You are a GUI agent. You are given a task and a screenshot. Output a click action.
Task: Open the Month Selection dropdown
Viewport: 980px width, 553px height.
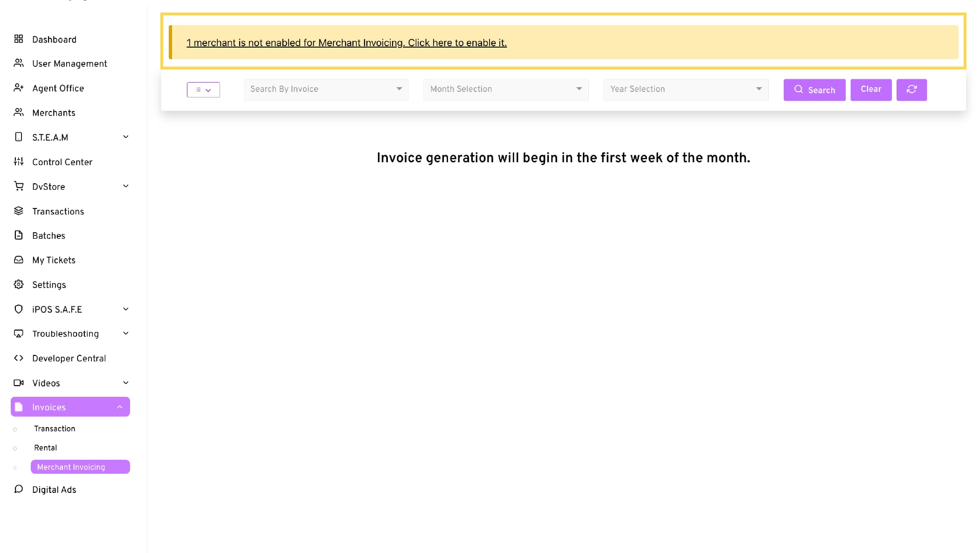coord(505,90)
